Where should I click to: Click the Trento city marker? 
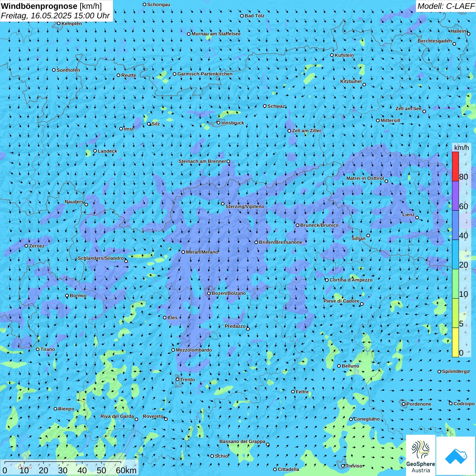coord(177,379)
